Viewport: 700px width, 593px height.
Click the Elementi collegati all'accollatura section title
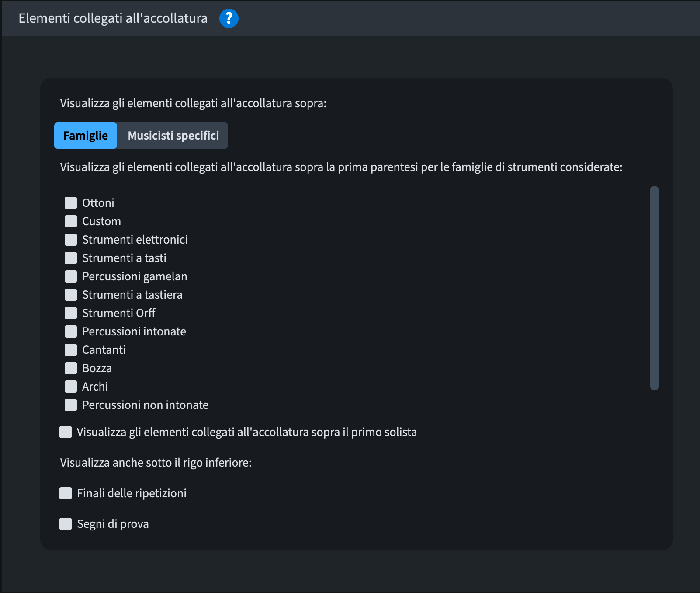113,18
